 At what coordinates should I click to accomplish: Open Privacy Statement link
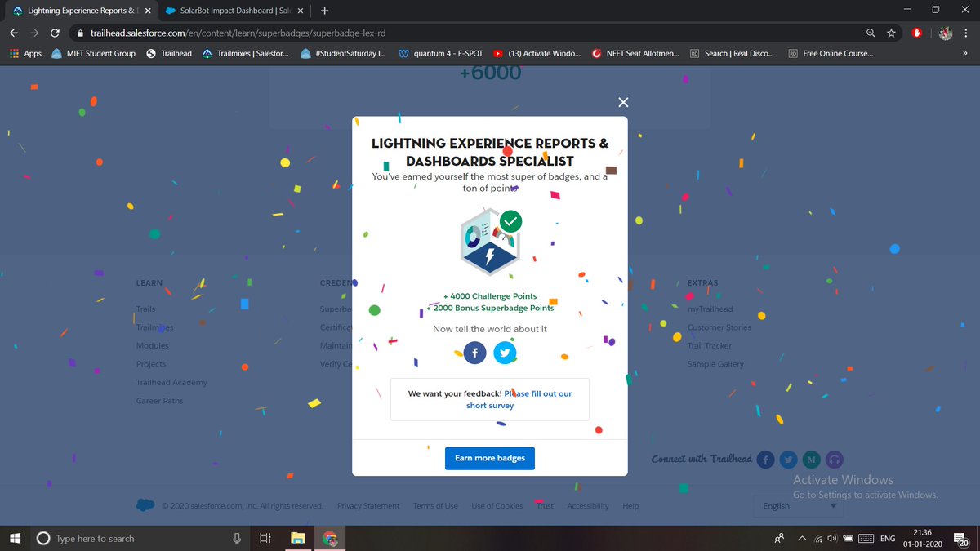click(368, 506)
